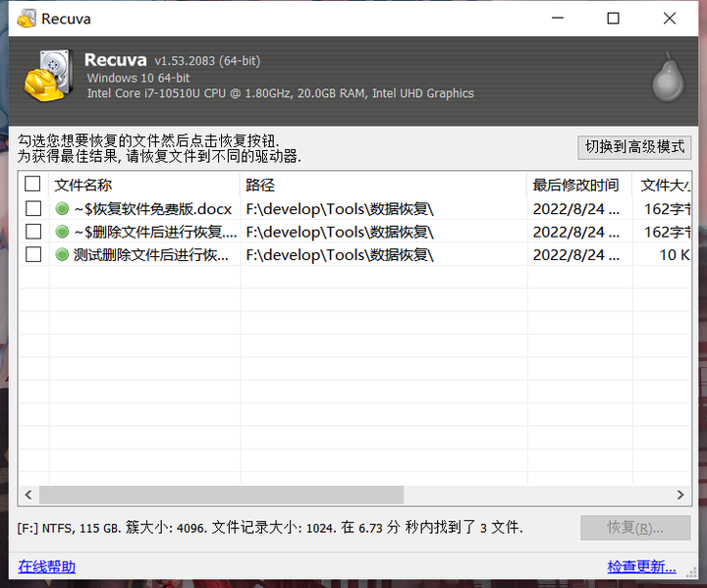The image size is (707, 588).
Task: Open the 在线帮助 link
Action: click(47, 566)
